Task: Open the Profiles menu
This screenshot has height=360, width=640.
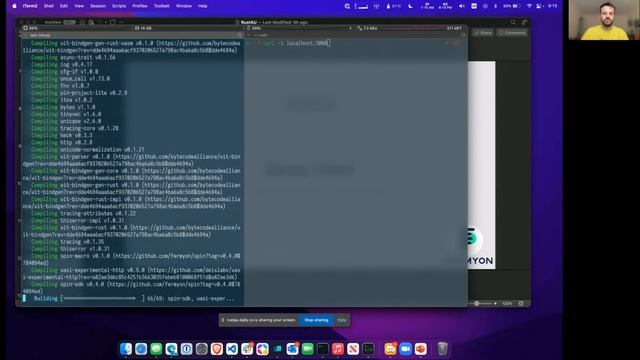Action: (140, 6)
